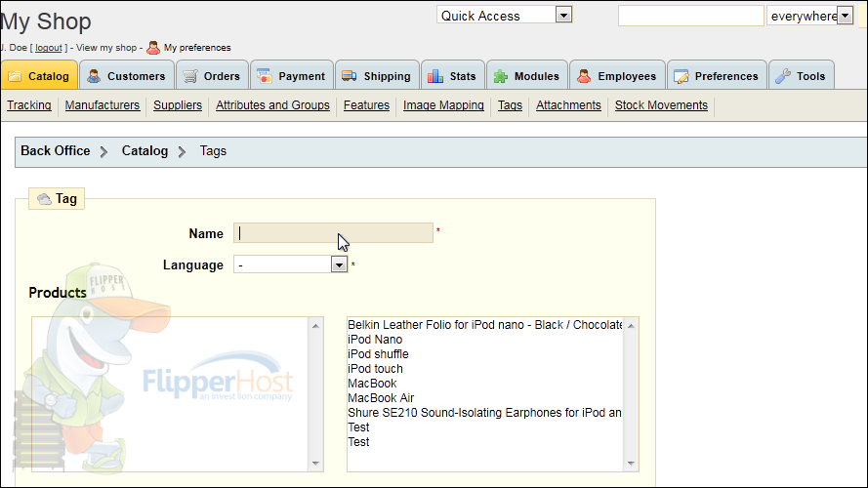Open the Attachments submenu link
This screenshot has height=488, width=868.
(x=568, y=105)
